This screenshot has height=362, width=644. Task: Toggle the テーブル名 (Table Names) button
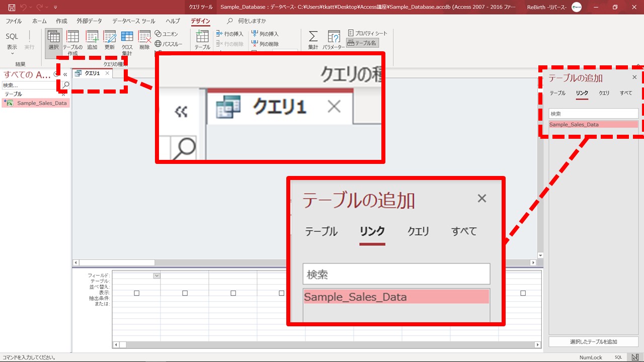pyautogui.click(x=362, y=43)
